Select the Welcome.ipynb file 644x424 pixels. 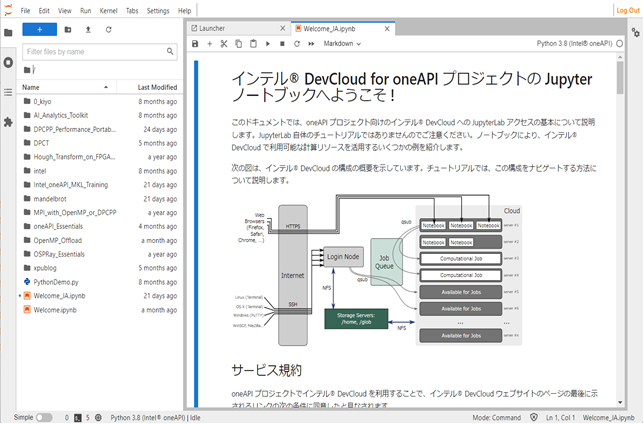coord(100,310)
